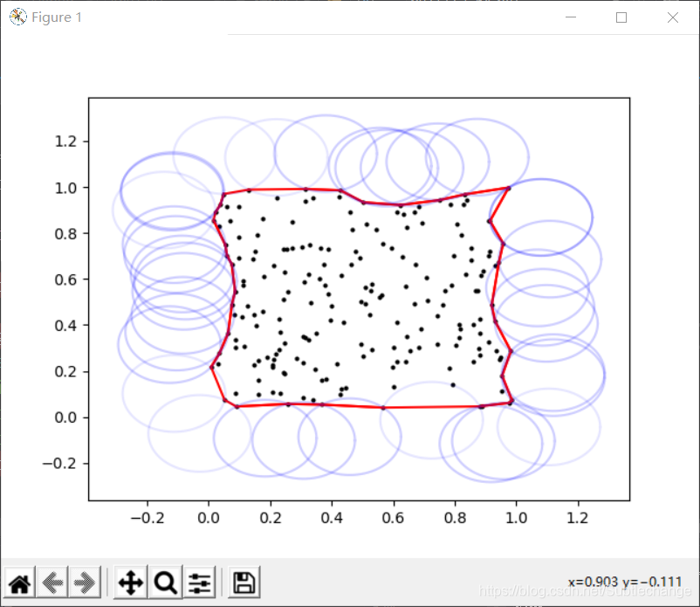Maximize the Figure 1 window
Image resolution: width=700 pixels, height=607 pixels.
point(621,17)
